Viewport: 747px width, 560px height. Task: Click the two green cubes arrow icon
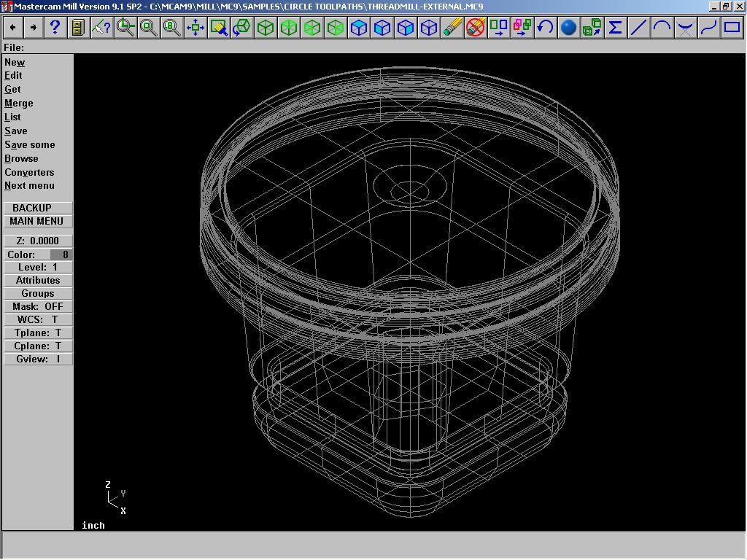(592, 28)
